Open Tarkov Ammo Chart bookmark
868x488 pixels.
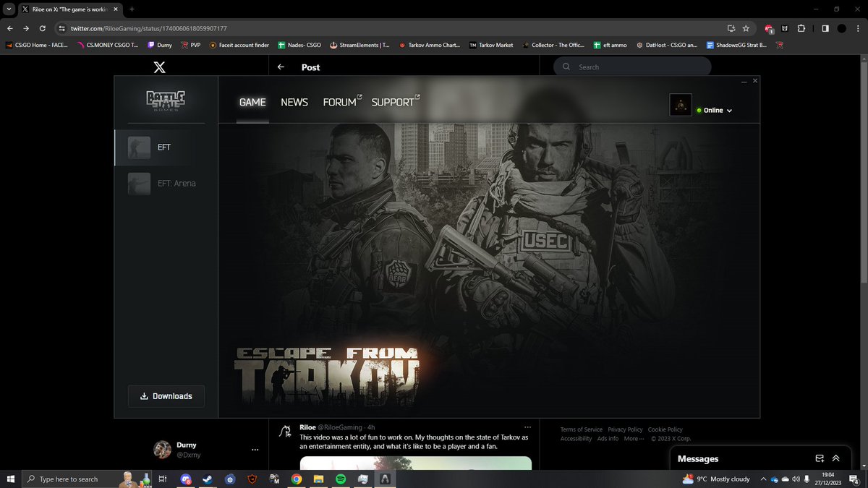430,45
